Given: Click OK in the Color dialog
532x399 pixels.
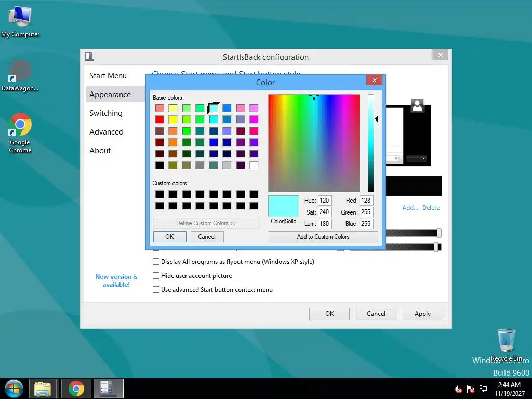Looking at the screenshot, I should tap(170, 236).
